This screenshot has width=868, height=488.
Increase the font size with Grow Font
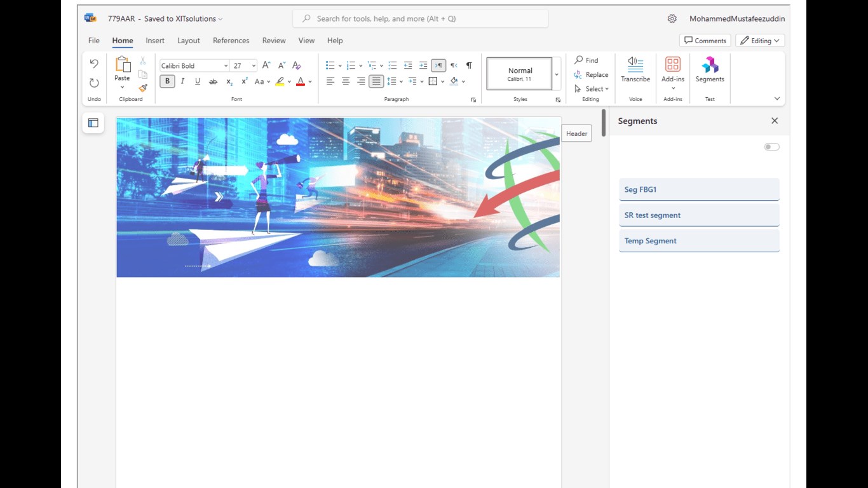tap(266, 65)
